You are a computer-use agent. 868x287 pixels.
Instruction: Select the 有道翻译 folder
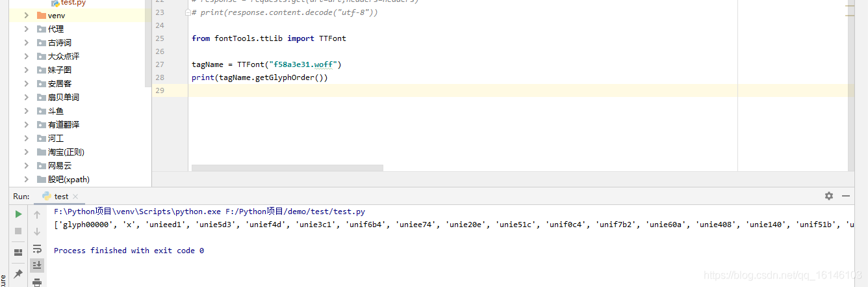pos(58,125)
